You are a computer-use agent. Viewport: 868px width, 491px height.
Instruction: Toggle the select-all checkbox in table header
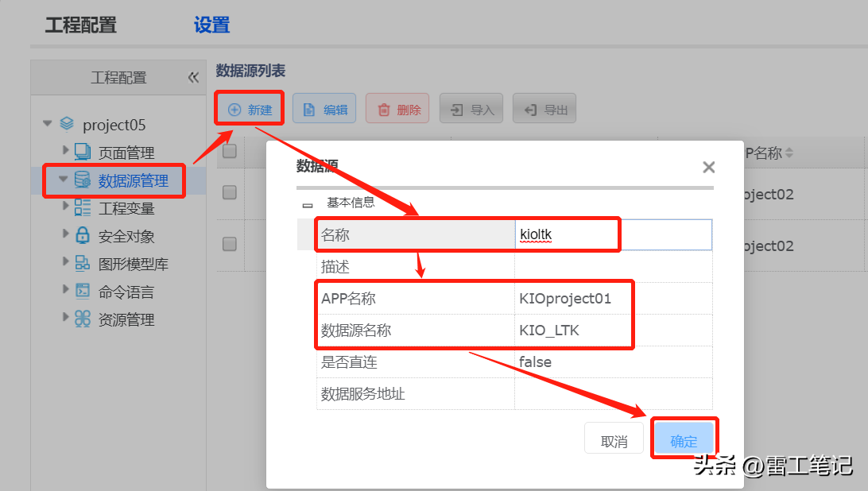[230, 152]
